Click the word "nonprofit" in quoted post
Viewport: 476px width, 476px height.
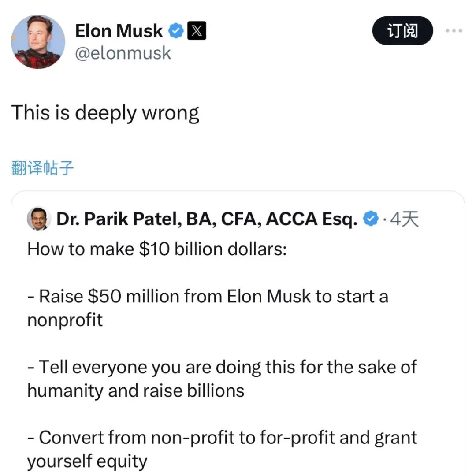point(65,320)
